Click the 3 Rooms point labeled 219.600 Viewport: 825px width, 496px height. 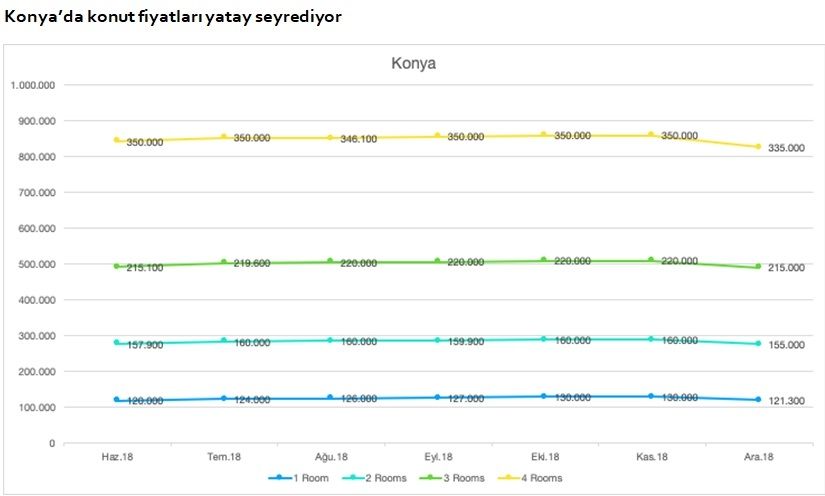coord(224,262)
